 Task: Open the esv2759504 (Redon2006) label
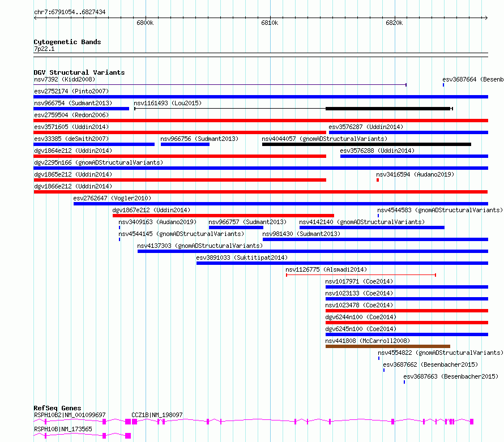click(x=71, y=115)
